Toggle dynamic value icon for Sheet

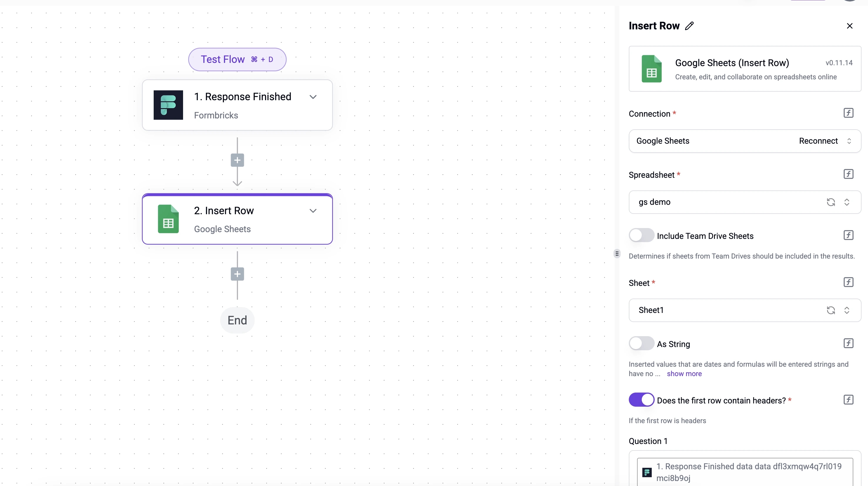(848, 282)
